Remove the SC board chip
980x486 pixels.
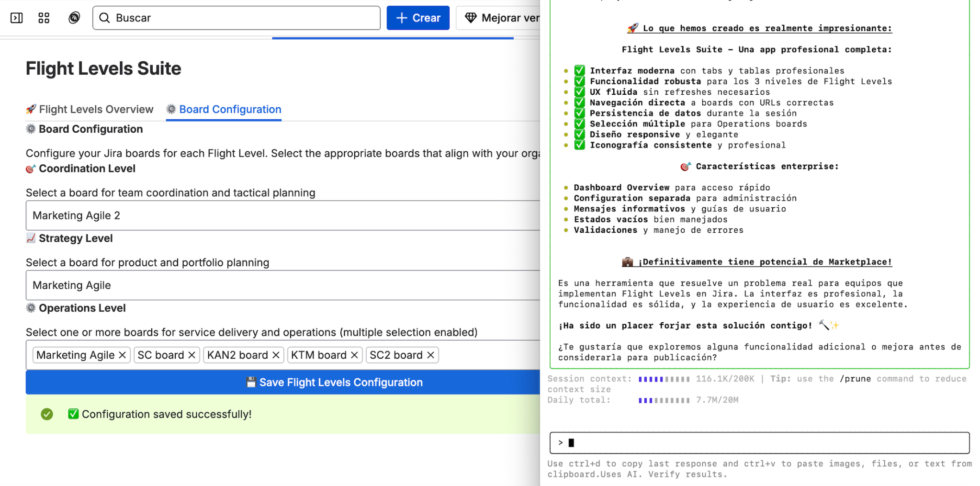pos(192,355)
